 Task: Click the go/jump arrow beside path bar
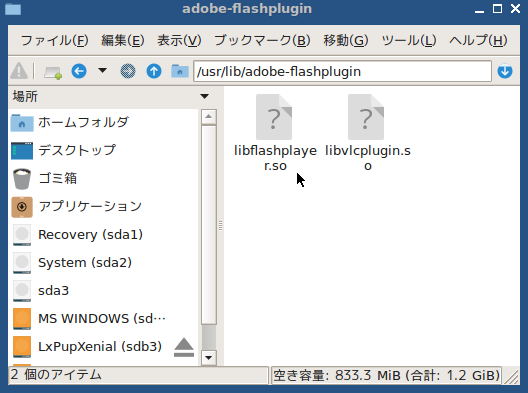[505, 71]
